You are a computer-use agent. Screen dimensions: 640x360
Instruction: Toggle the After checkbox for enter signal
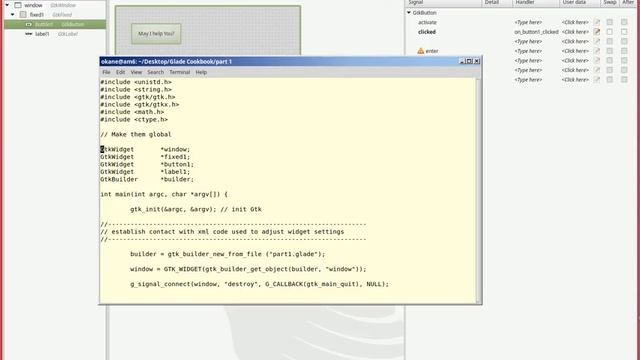[624, 51]
